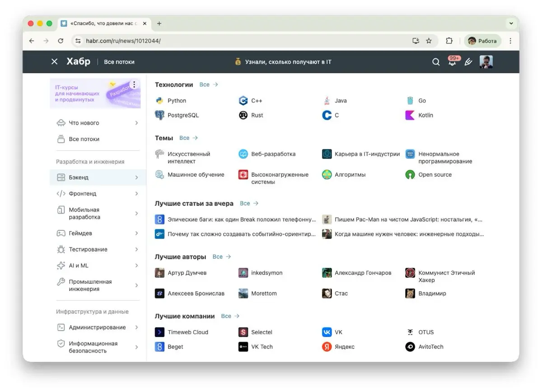Select the Kotlin logo icon
Viewport: 542px width, 392px height.
tap(410, 115)
